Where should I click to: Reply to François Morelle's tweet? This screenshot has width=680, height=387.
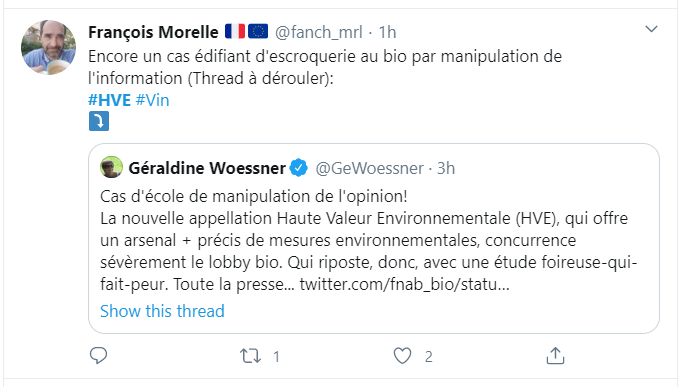[x=98, y=356]
